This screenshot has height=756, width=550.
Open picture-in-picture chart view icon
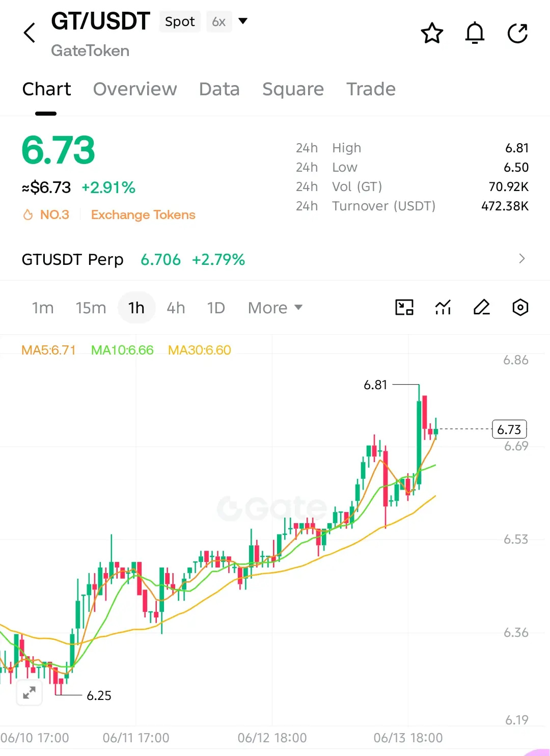click(404, 307)
